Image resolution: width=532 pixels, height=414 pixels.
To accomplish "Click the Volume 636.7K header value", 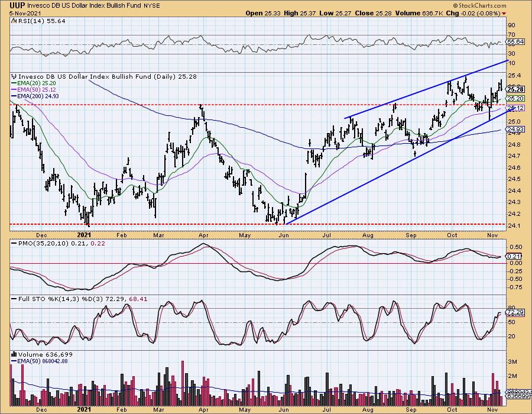I will 419,13.
